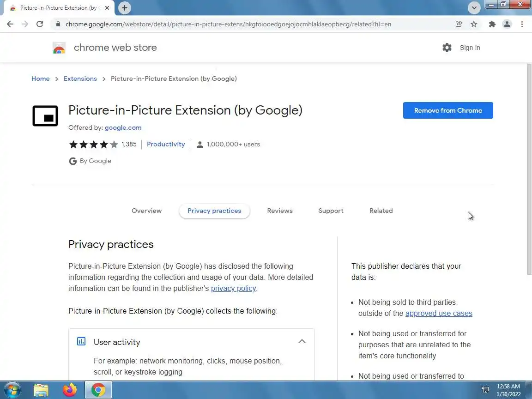Screen dimensions: 532x399
Task: Switch to the Reviews tab
Action: 279,211
